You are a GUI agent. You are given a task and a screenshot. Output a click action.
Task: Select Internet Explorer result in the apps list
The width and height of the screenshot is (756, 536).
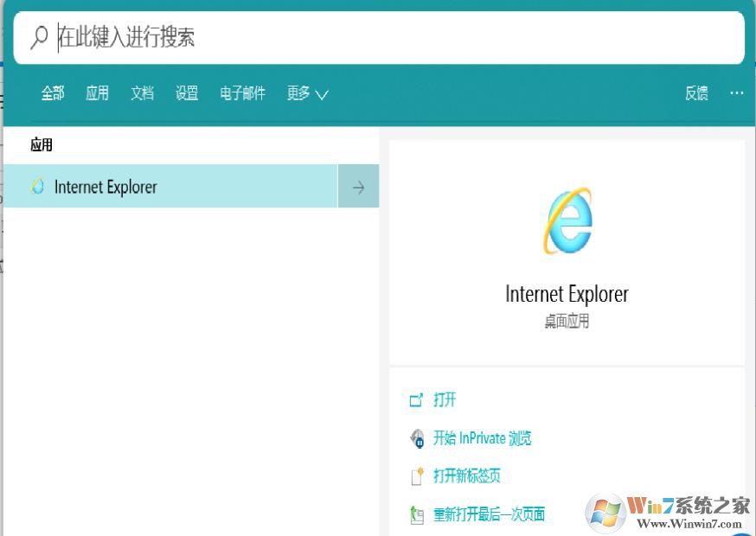tap(170, 186)
